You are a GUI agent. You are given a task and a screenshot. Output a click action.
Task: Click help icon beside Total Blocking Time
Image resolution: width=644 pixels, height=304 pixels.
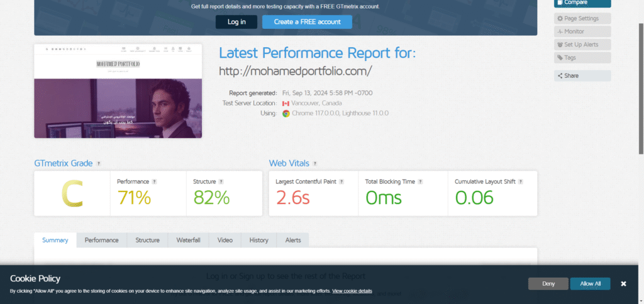click(x=420, y=182)
